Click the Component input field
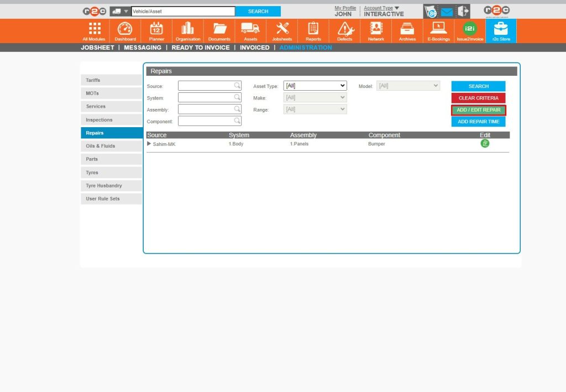The width and height of the screenshot is (566, 392). [209, 121]
